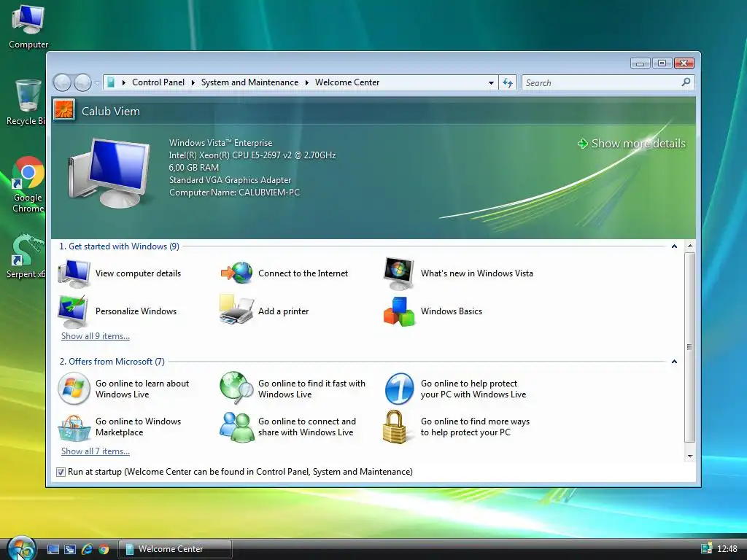Click the learn about Windows Live flag icon
The image size is (747, 560).
click(74, 389)
